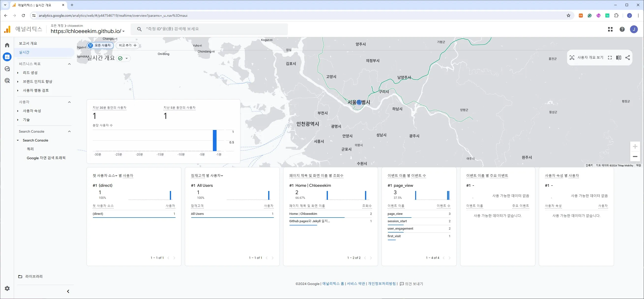Collapse the 사용자 section
The height and width of the screenshot is (299, 644).
[70, 102]
